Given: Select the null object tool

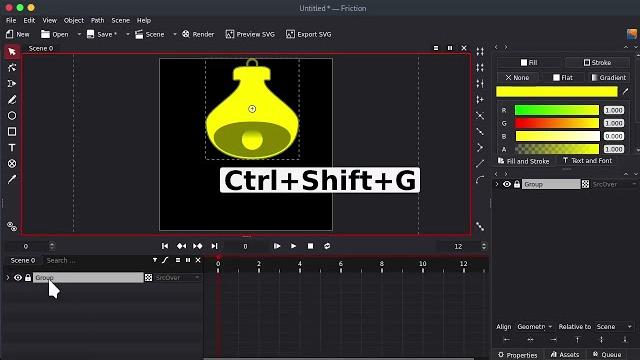Looking at the screenshot, I should tap(12, 164).
